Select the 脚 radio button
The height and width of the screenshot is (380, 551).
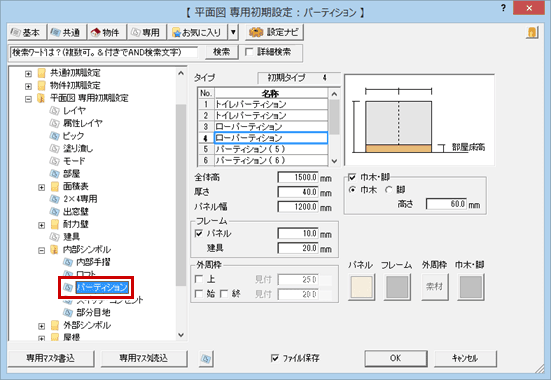tap(388, 190)
